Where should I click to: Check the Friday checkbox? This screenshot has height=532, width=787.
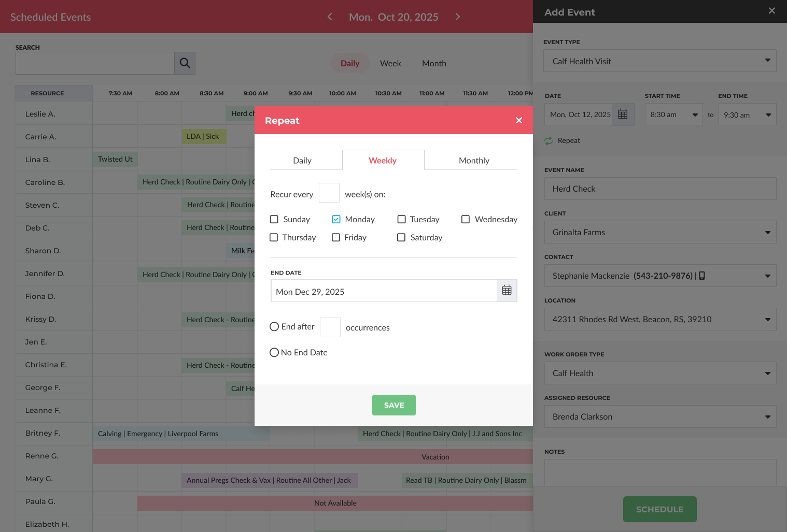click(x=336, y=237)
